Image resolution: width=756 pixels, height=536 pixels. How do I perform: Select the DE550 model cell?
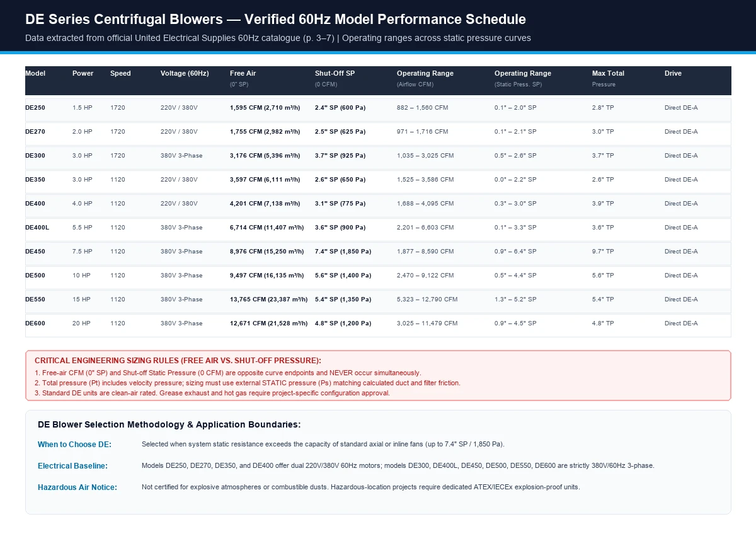click(35, 300)
